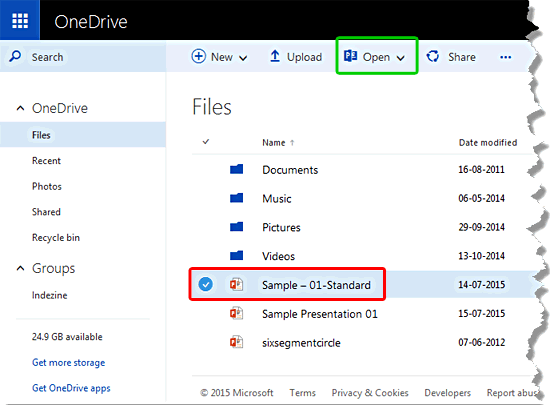Click PowerPoint icon of sixsegmentcircle
The width and height of the screenshot is (550, 405).
click(236, 342)
